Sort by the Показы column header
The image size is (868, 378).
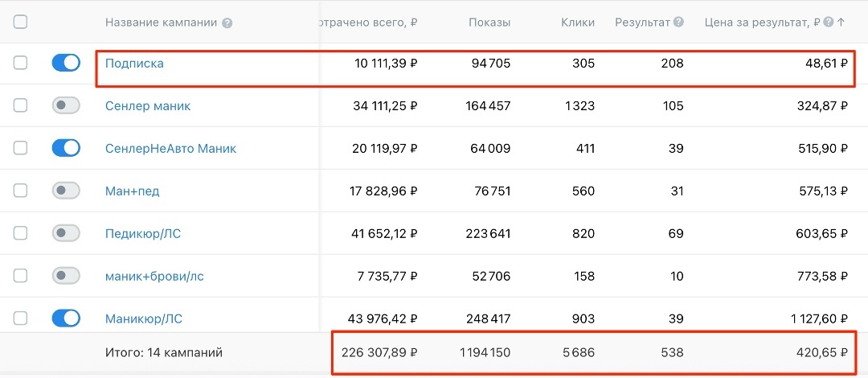(489, 23)
